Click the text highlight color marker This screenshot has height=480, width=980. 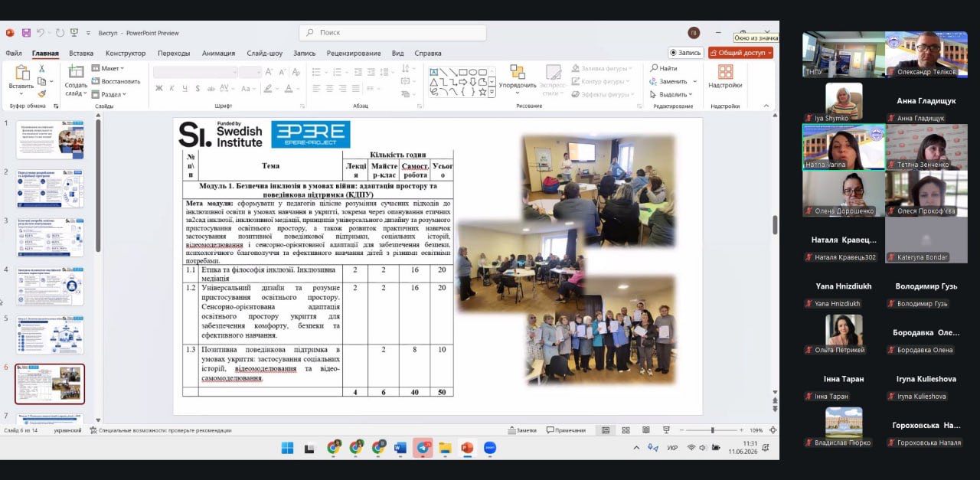pyautogui.click(x=269, y=88)
